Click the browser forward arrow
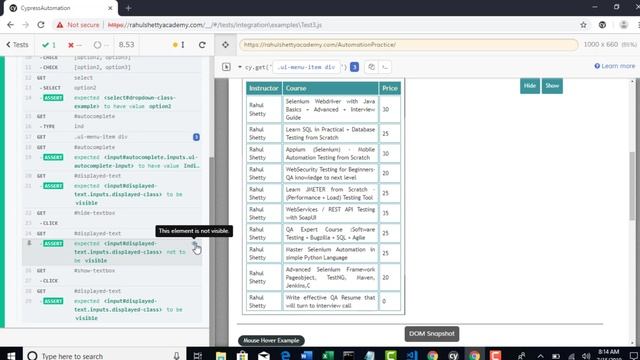This screenshot has width=640, height=360. pos(25,25)
